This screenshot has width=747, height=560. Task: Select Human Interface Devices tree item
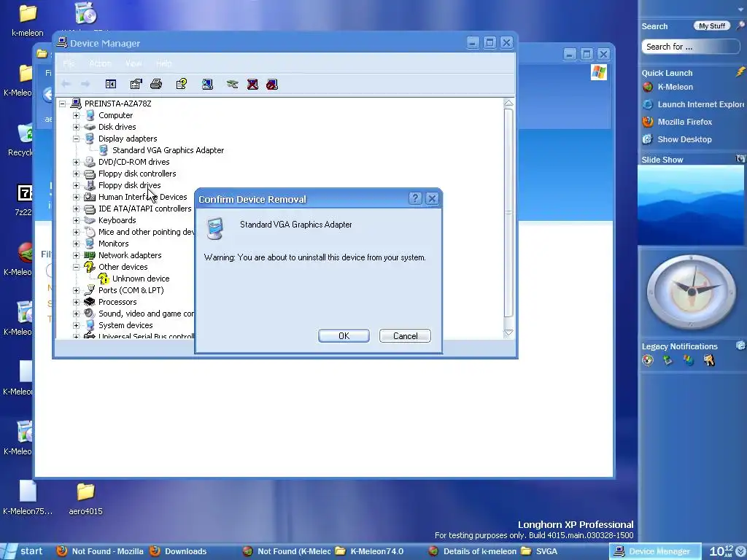(x=142, y=197)
